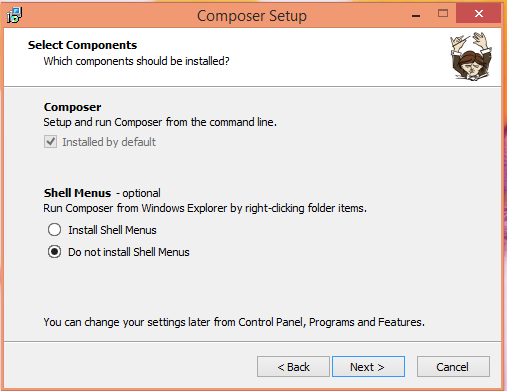Screen dimensions: 507x391
Task: Click the 'Installed by default' label text
Action: coord(109,142)
